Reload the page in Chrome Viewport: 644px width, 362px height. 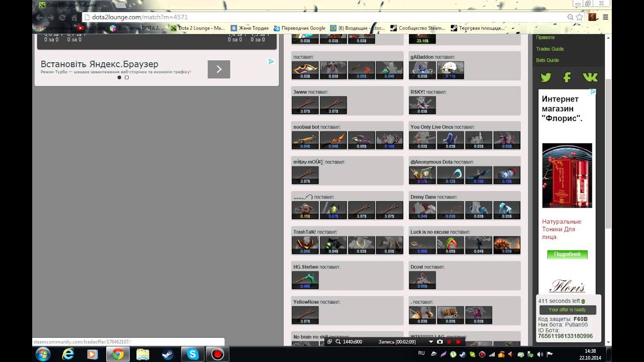[62, 17]
